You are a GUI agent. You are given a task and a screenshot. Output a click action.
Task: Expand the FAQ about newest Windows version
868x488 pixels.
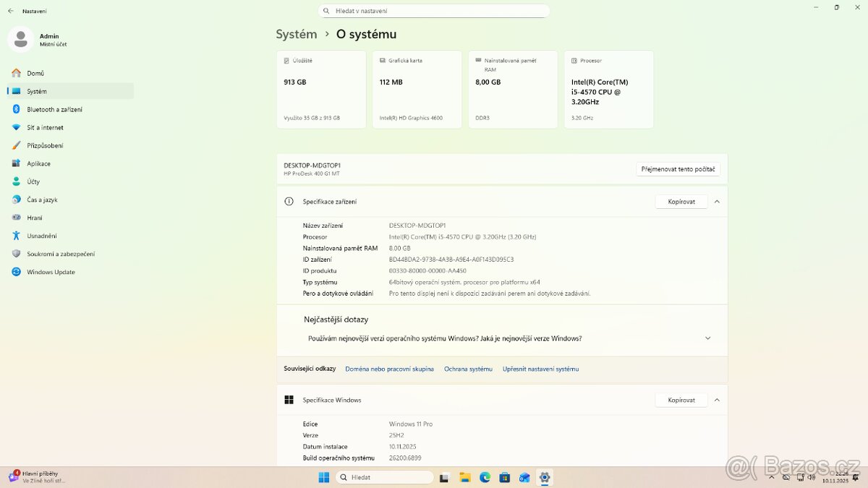click(707, 338)
